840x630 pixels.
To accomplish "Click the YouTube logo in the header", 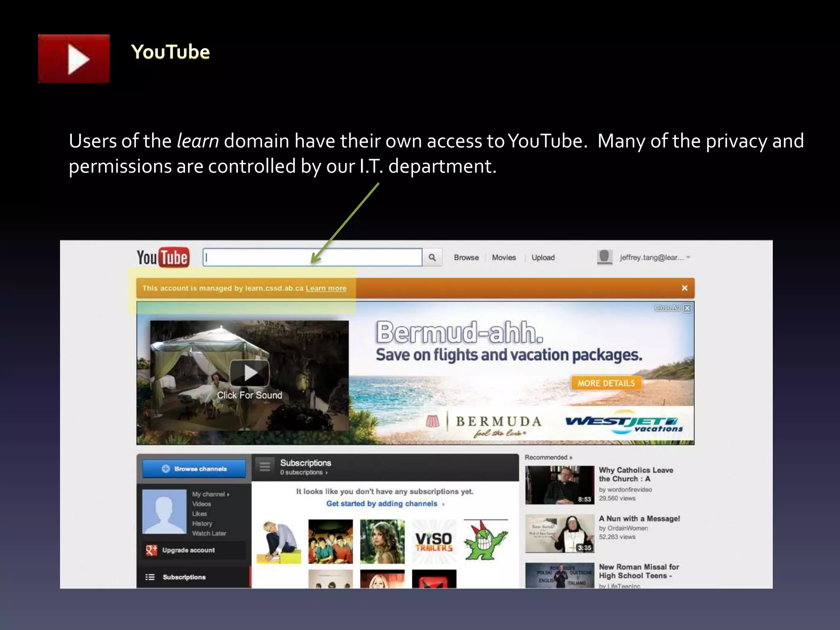I will click(163, 258).
